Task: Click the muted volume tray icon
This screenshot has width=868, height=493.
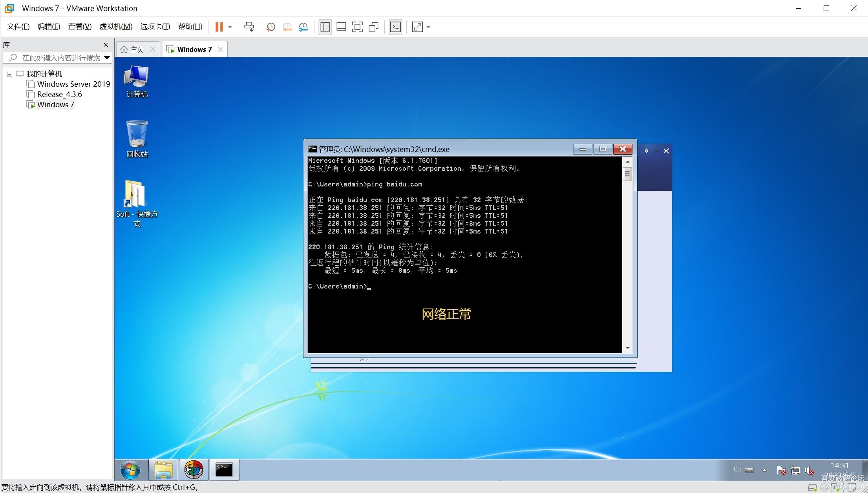Action: [809, 470]
